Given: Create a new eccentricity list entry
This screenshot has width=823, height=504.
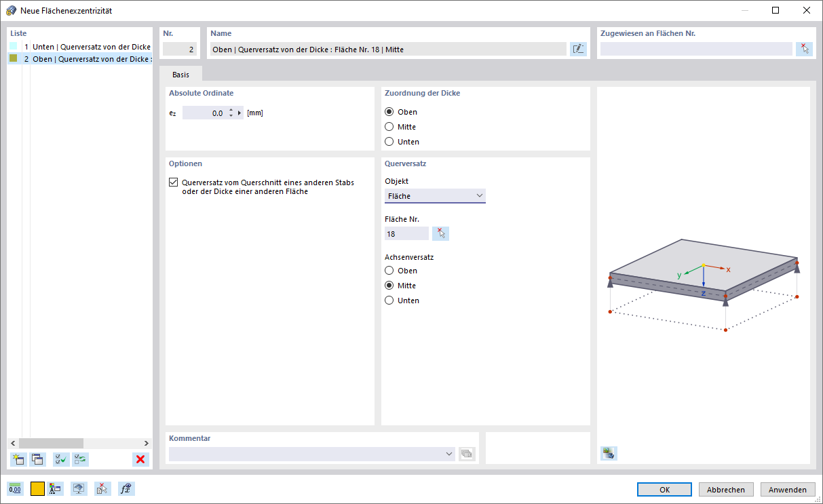Looking at the screenshot, I should click(x=18, y=459).
